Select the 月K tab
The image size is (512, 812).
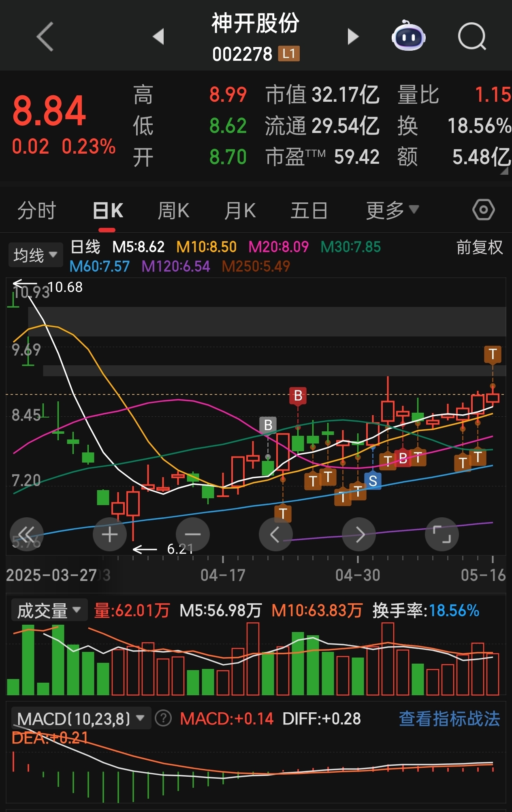[240, 211]
